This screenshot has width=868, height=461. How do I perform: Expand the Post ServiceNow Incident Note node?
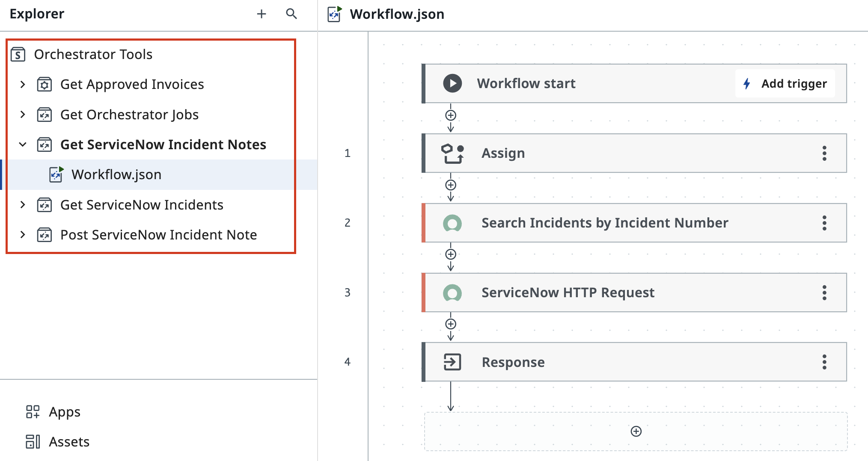coord(23,235)
